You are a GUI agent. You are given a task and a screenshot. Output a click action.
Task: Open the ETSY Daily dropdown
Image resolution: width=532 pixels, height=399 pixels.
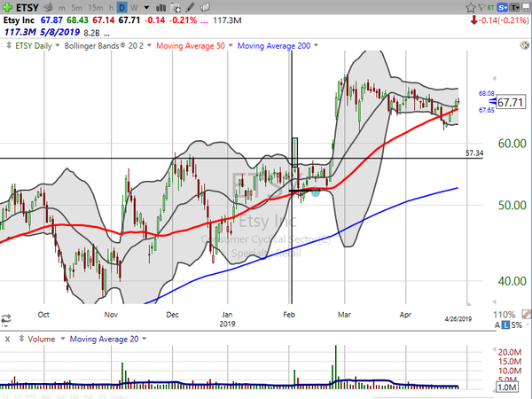point(58,45)
